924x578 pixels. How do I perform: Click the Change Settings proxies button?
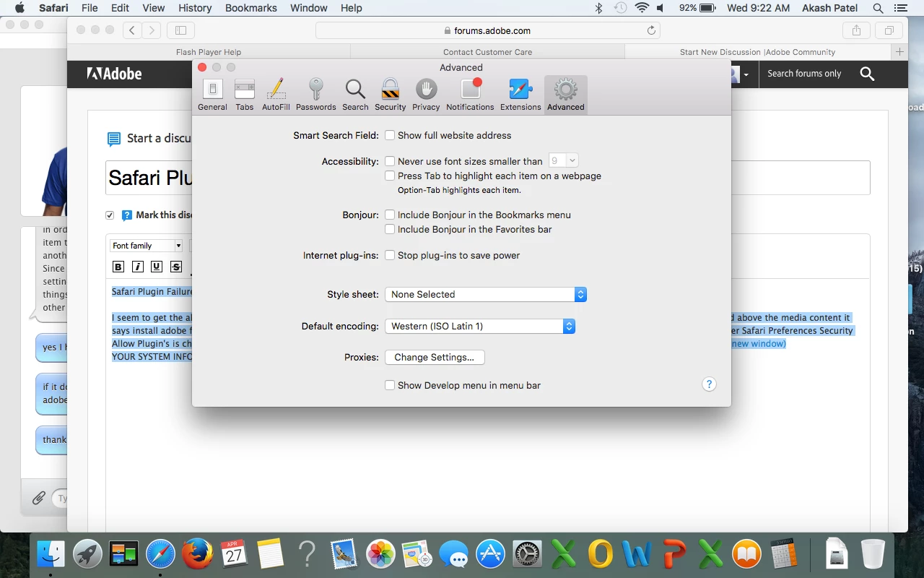coord(435,357)
